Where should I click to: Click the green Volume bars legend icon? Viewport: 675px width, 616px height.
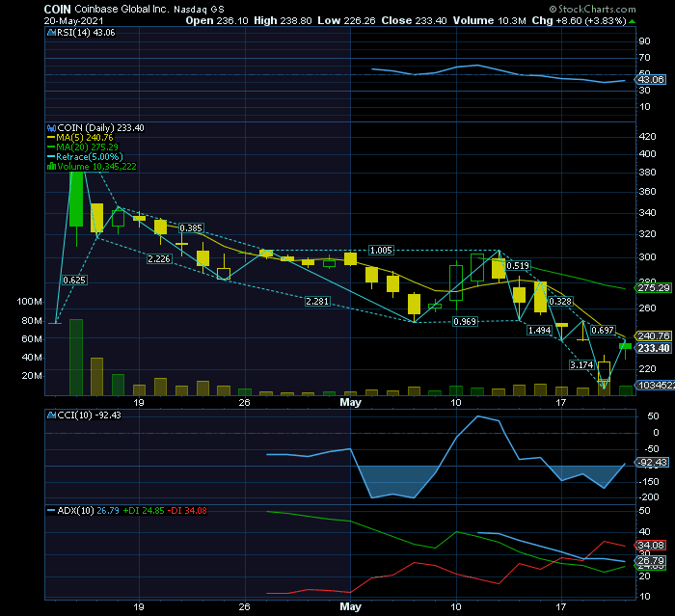[52, 167]
